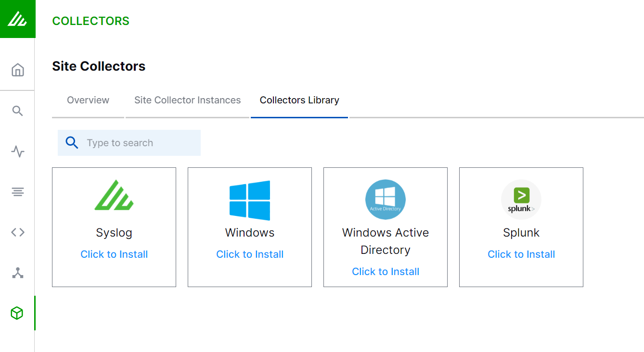Click Install link under Syslog

click(x=114, y=254)
